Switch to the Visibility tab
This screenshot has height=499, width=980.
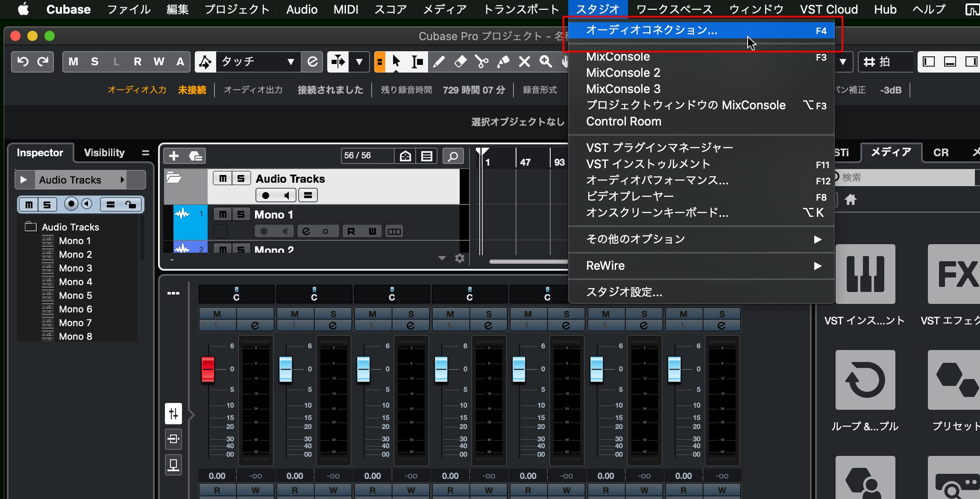[x=104, y=152]
